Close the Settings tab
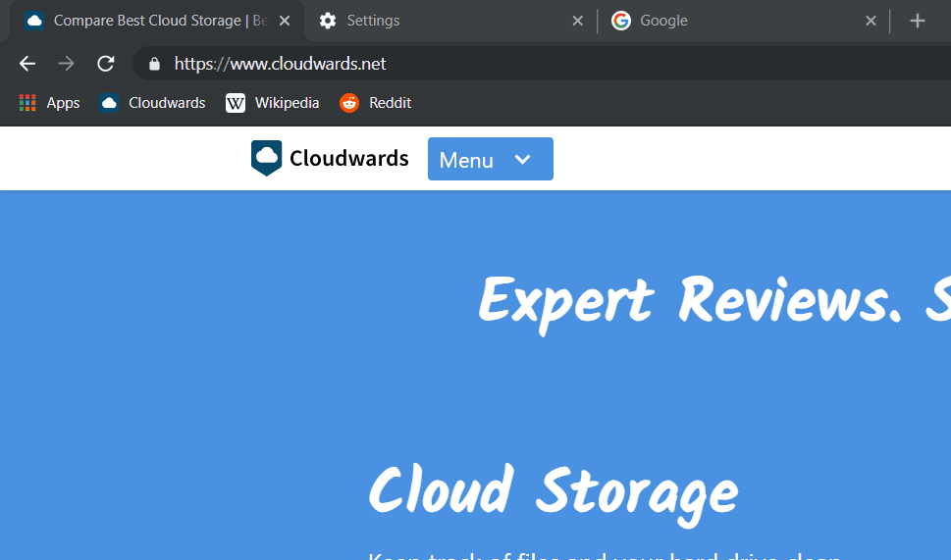Image resolution: width=951 pixels, height=560 pixels. coord(577,21)
